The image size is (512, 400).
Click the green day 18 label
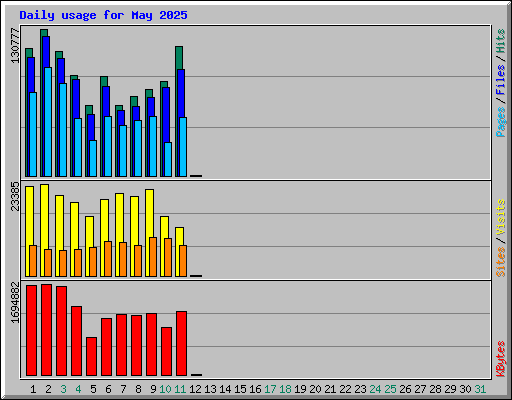[285, 389]
